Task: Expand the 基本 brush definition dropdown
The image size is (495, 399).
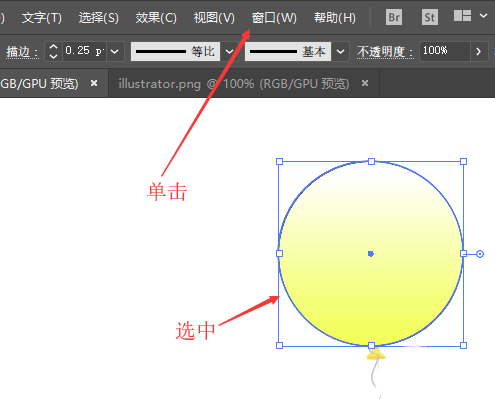Action: (x=340, y=51)
